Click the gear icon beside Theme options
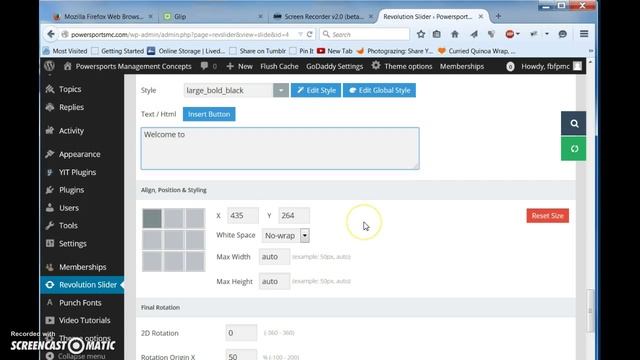Image resolution: width=640 pixels, height=360 pixels. pos(376,66)
